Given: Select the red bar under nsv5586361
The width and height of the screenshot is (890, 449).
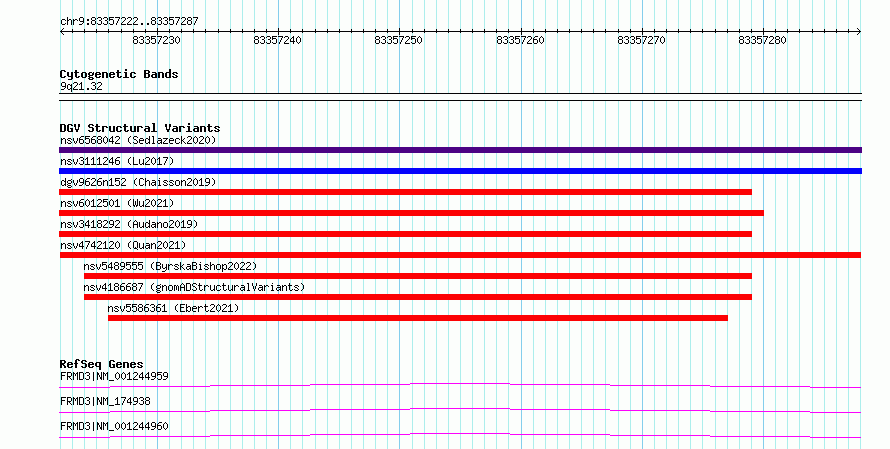Looking at the screenshot, I should [x=418, y=318].
